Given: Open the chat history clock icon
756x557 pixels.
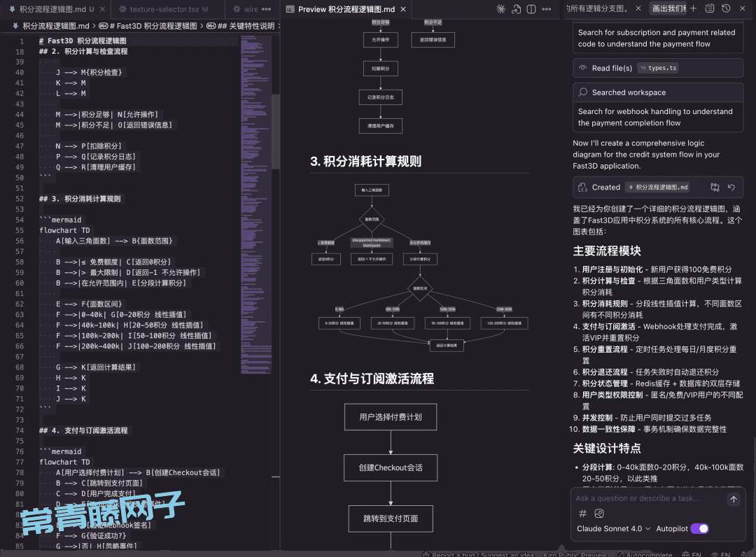Looking at the screenshot, I should pos(726,8).
